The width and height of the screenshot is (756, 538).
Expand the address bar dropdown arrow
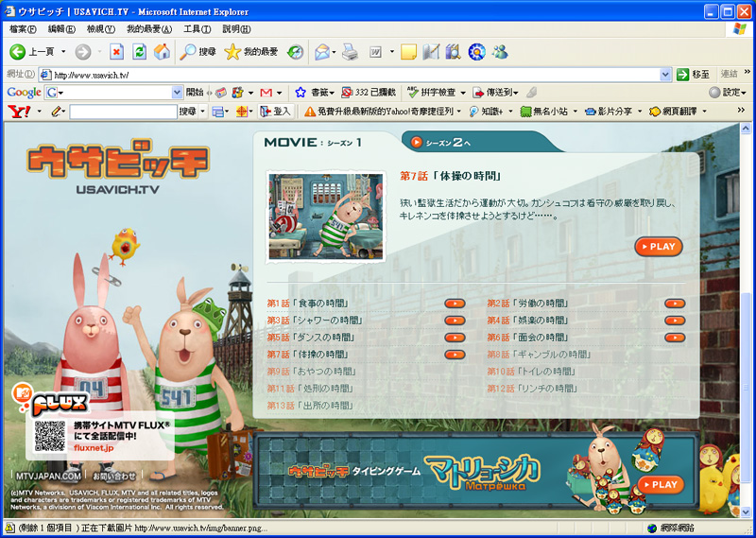[665, 75]
